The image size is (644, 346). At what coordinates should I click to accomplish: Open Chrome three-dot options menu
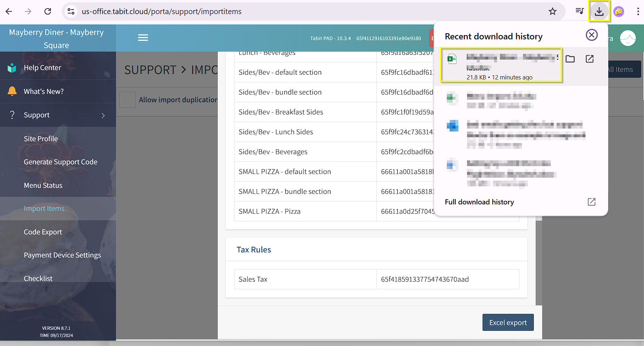pyautogui.click(x=638, y=12)
